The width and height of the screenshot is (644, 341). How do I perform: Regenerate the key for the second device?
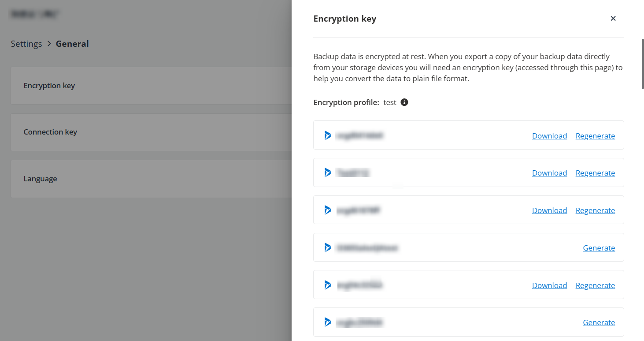coord(595,172)
